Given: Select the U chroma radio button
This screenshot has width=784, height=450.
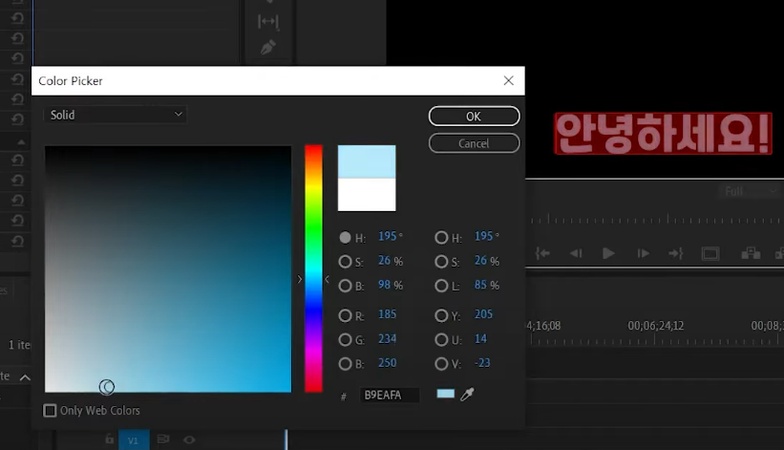Looking at the screenshot, I should (x=441, y=340).
